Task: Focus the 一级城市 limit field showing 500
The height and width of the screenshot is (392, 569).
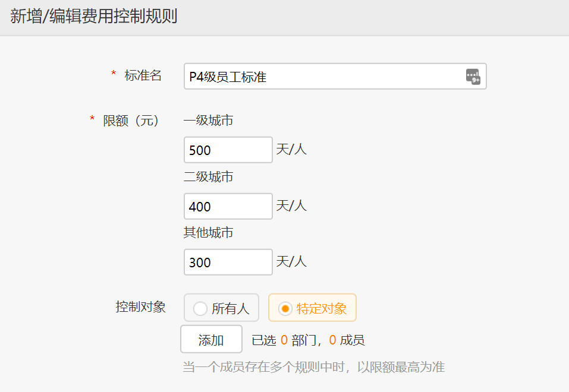Action: pos(228,150)
